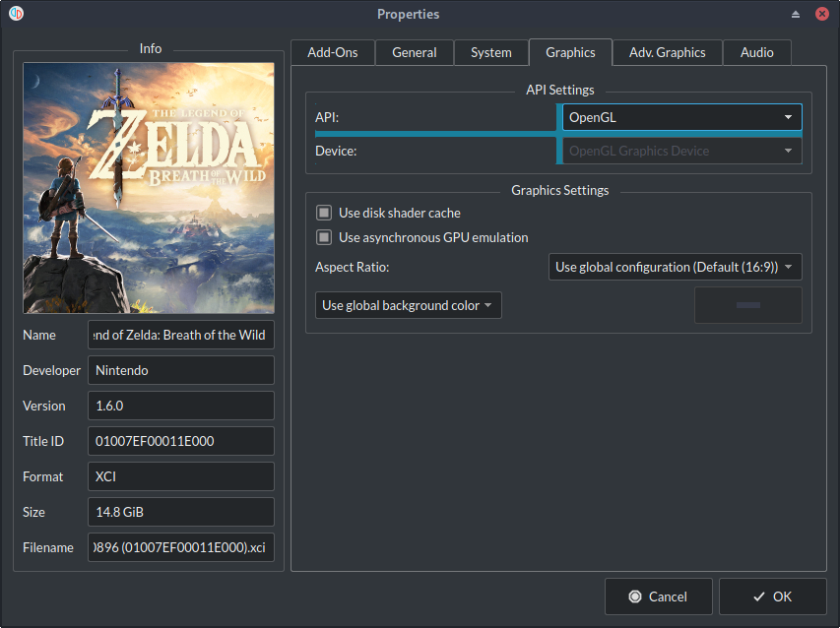
Task: Confirm with the OK button
Action: tap(772, 597)
